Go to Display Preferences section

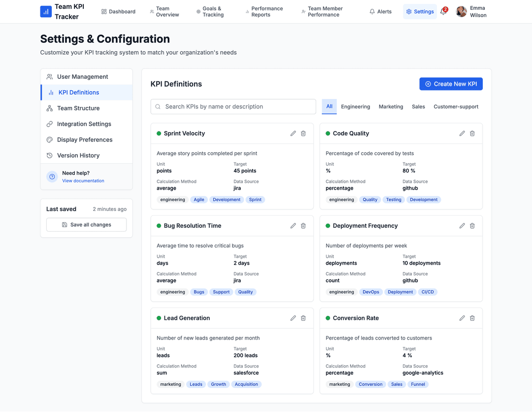click(85, 140)
